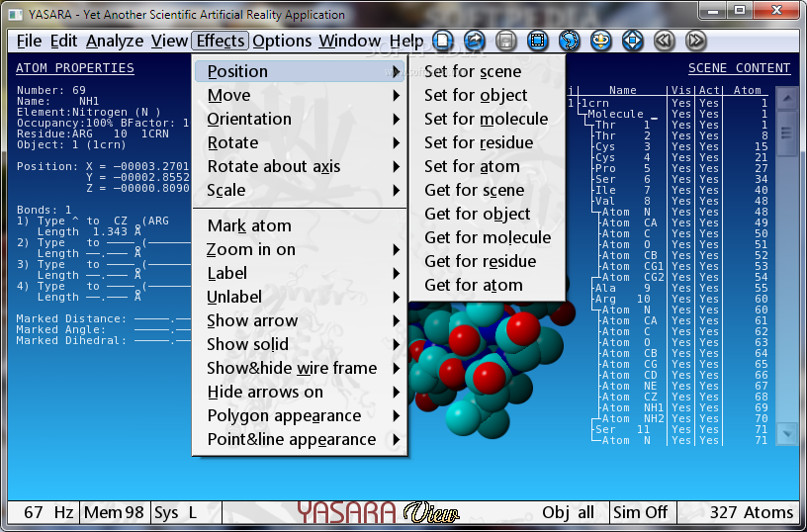Open the File menu
807x532 pixels.
coord(29,41)
